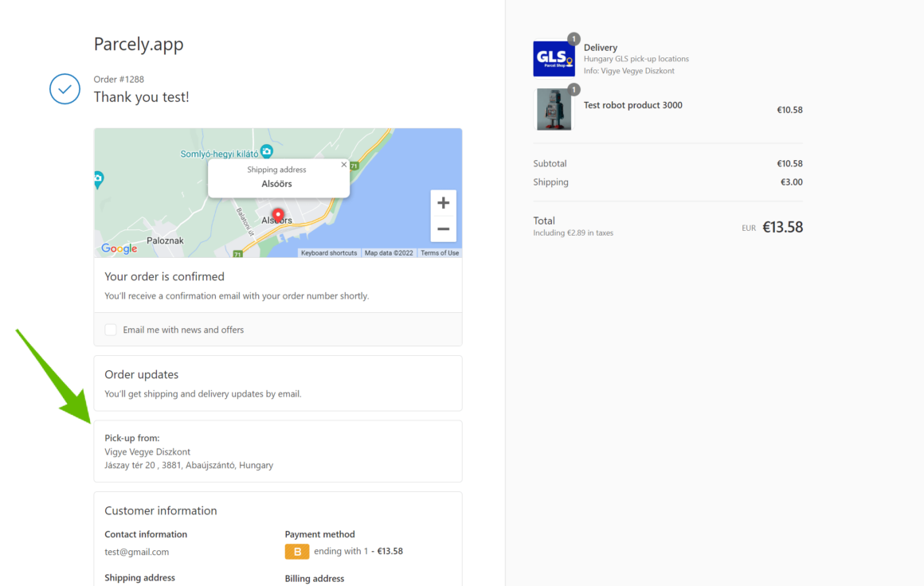Click the Parcely.app store name
Image resolution: width=924 pixels, height=586 pixels.
[138, 44]
